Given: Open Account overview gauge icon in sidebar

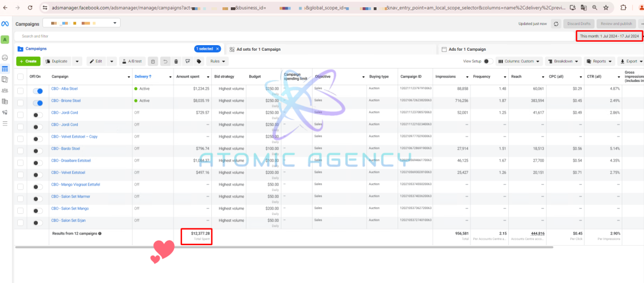Looking at the screenshot, I should (5, 57).
